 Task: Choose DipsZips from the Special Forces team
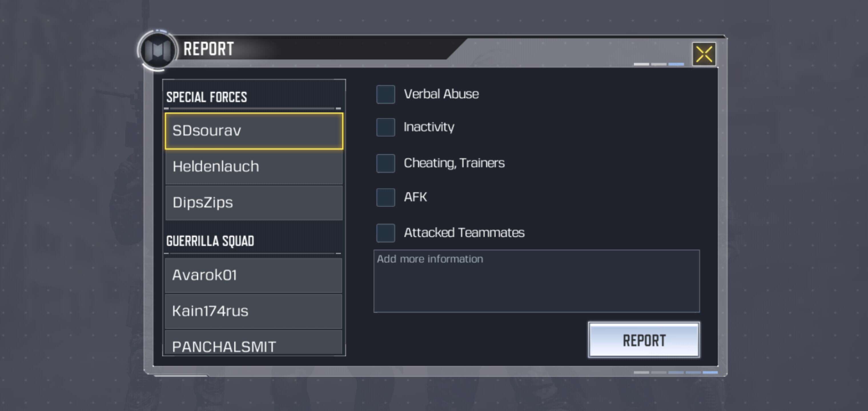point(254,202)
